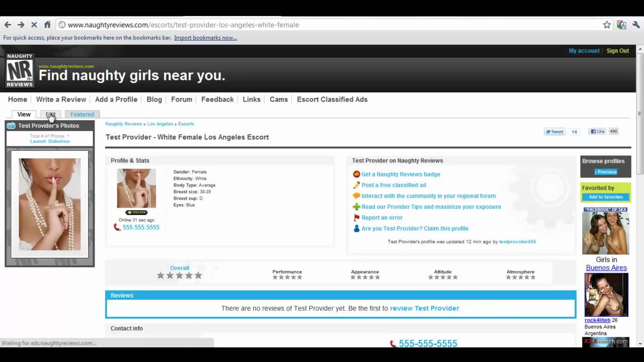Viewport: 644px width, 362px height.
Task: Click Report an error link
Action: pos(382,218)
